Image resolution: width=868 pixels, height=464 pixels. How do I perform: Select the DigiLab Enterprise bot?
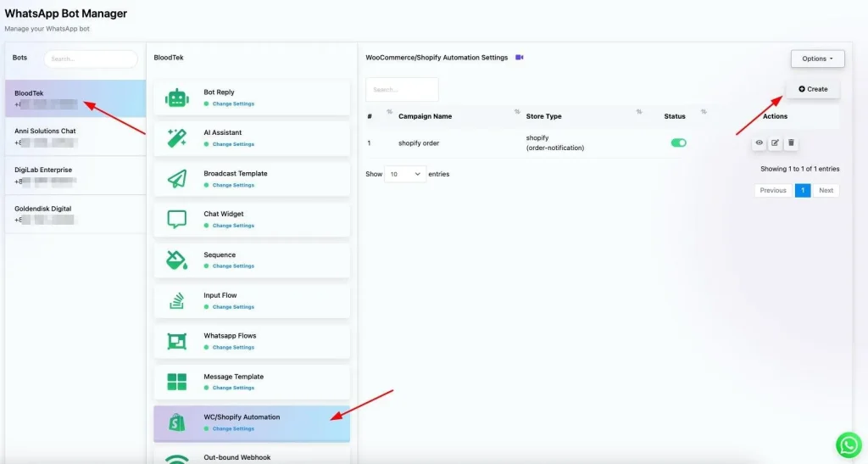[x=75, y=176]
